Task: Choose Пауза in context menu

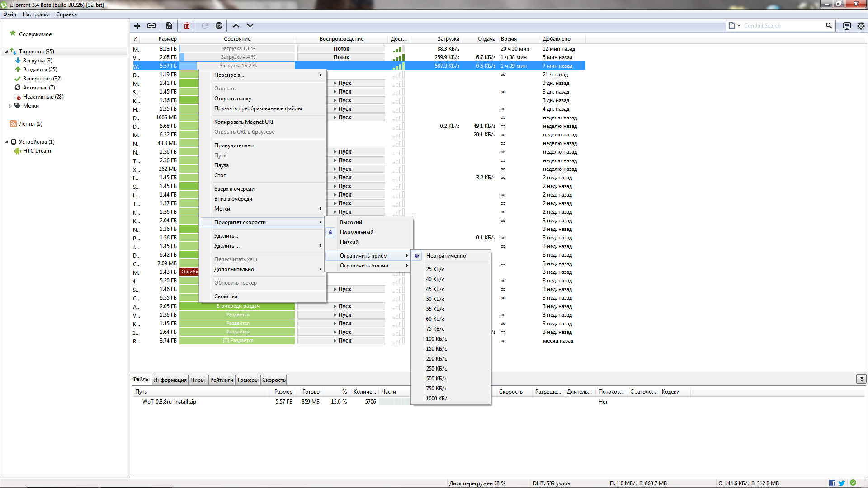Action: point(263,165)
